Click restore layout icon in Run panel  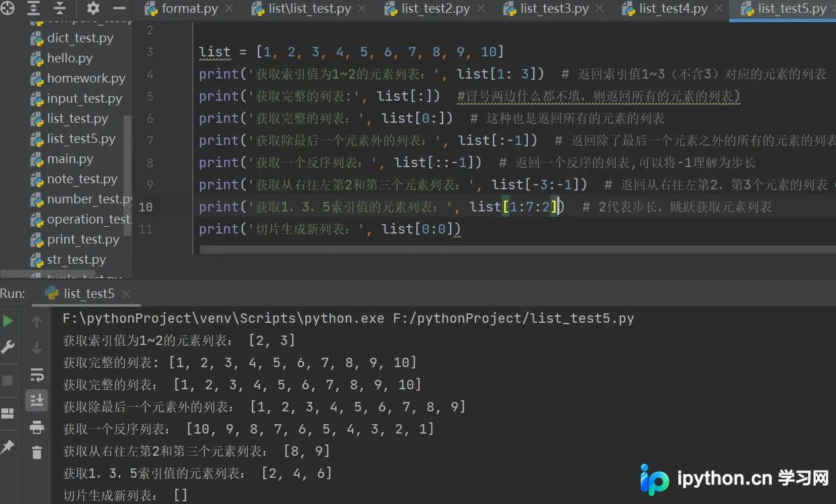[7, 413]
